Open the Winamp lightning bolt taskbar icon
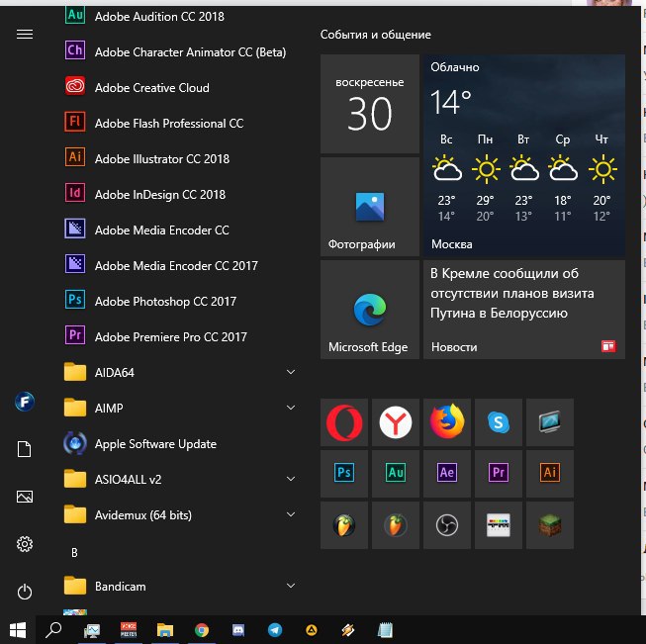646x644 pixels. (x=348, y=630)
